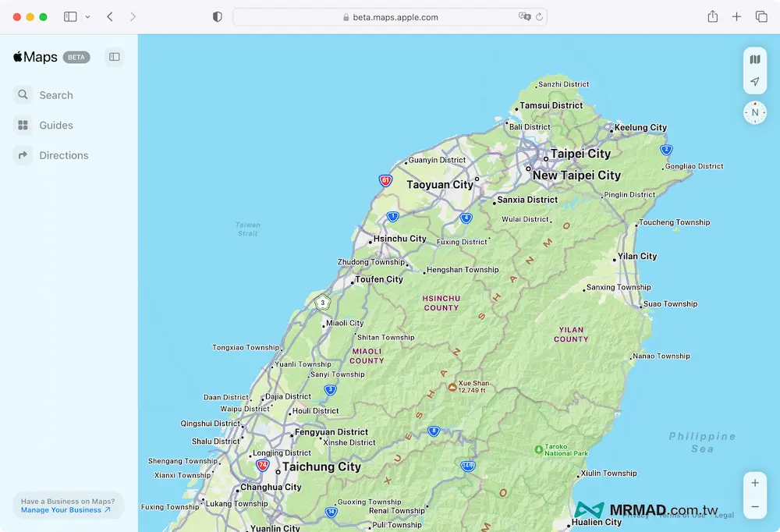The image size is (780, 532).
Task: Click the privacy shield icon
Action: [x=218, y=17]
